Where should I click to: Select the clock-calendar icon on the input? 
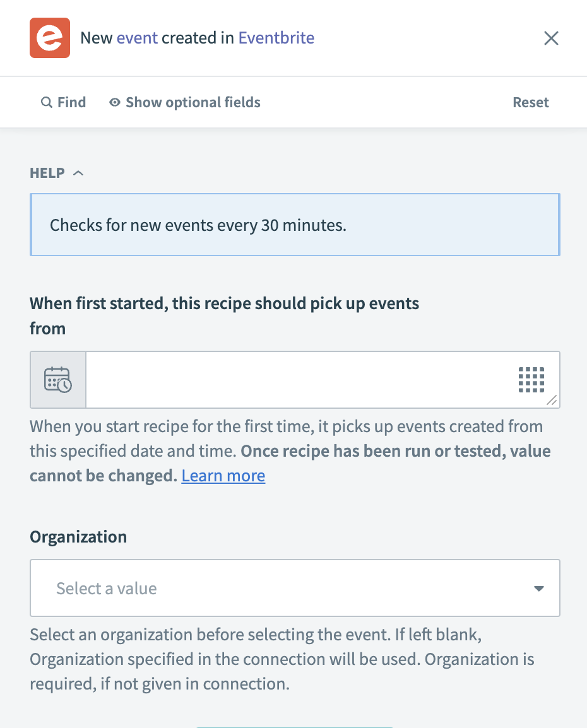click(57, 379)
